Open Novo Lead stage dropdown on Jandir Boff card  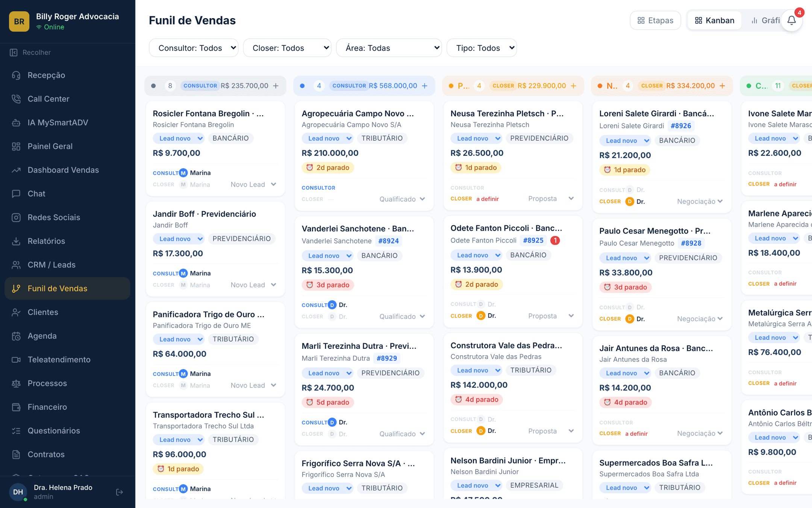click(x=254, y=285)
